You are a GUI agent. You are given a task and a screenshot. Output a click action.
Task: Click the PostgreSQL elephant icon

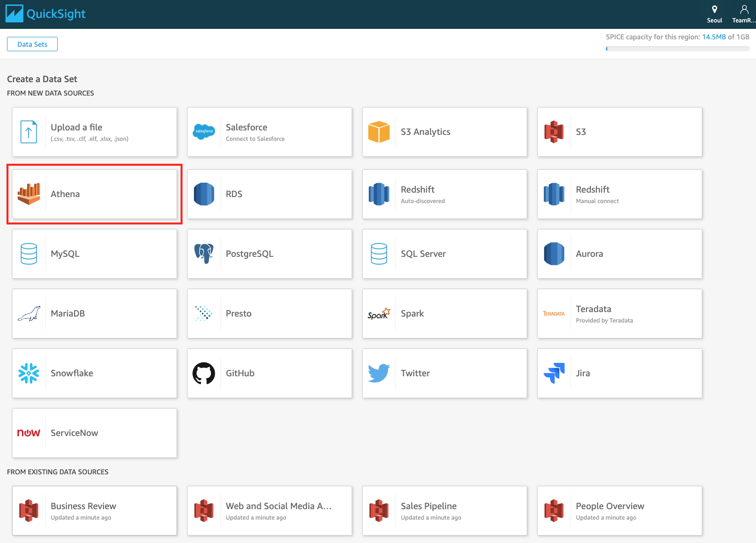tap(204, 254)
